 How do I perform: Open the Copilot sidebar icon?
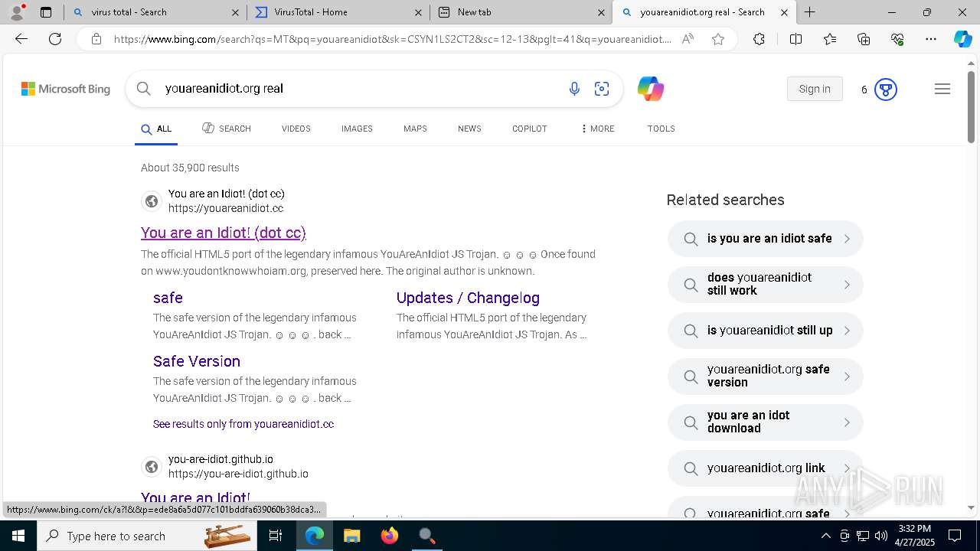pyautogui.click(x=962, y=39)
